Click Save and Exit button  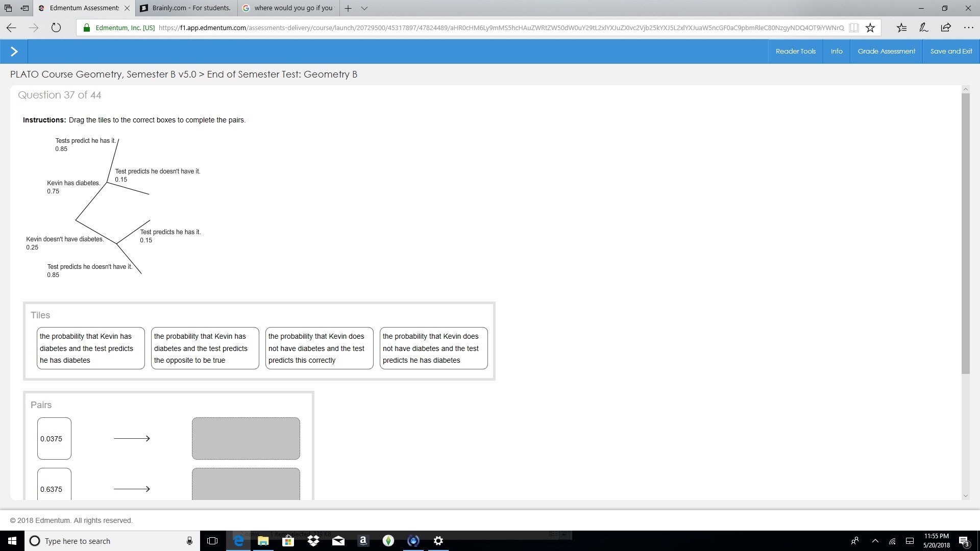(951, 52)
